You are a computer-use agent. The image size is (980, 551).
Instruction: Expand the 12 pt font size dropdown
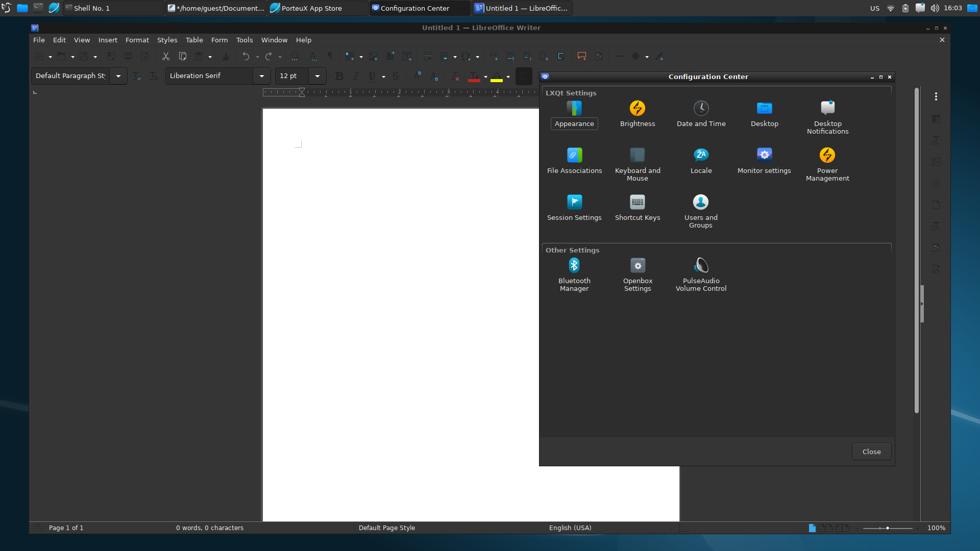(x=317, y=76)
